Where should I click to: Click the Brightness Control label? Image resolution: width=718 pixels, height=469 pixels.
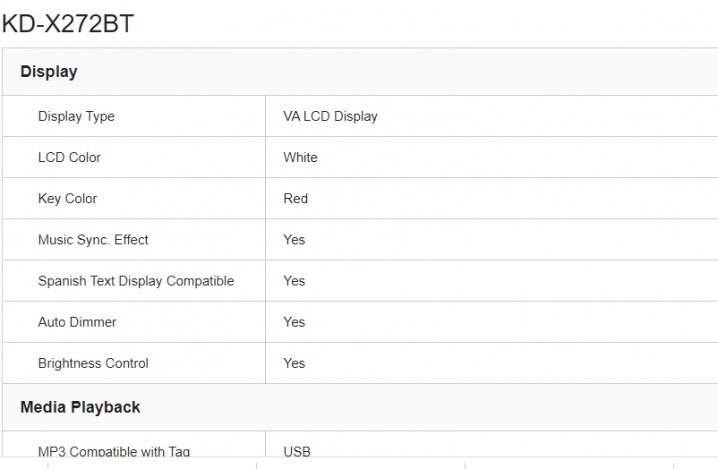point(93,363)
